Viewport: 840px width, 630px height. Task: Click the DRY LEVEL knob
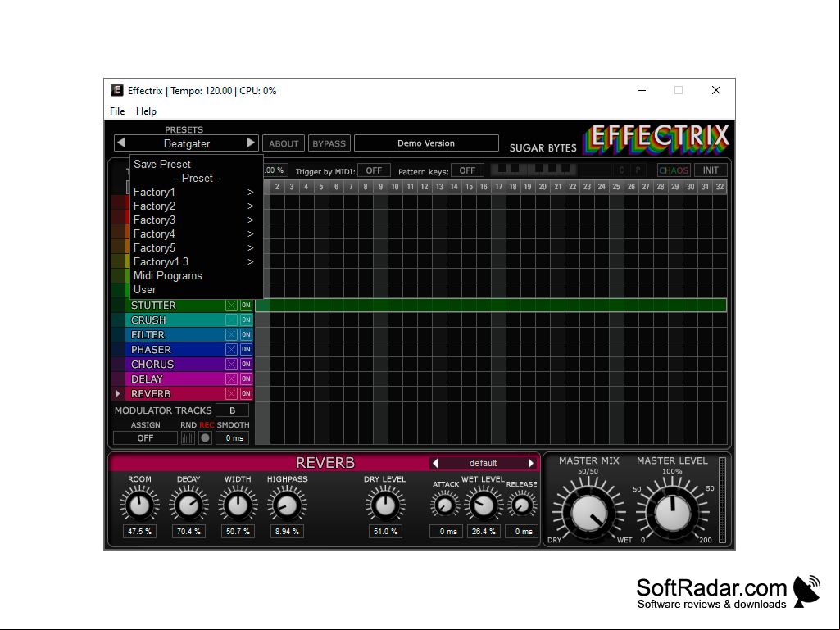tap(384, 505)
